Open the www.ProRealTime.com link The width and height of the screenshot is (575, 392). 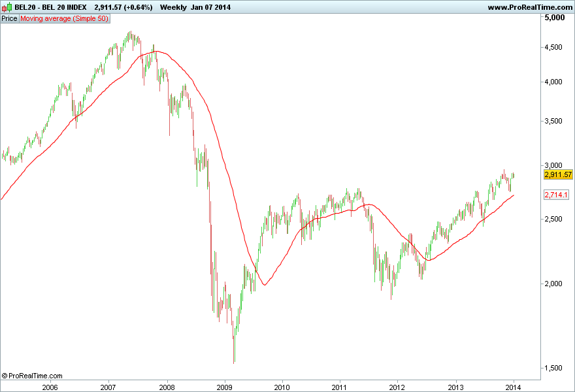[x=530, y=7]
